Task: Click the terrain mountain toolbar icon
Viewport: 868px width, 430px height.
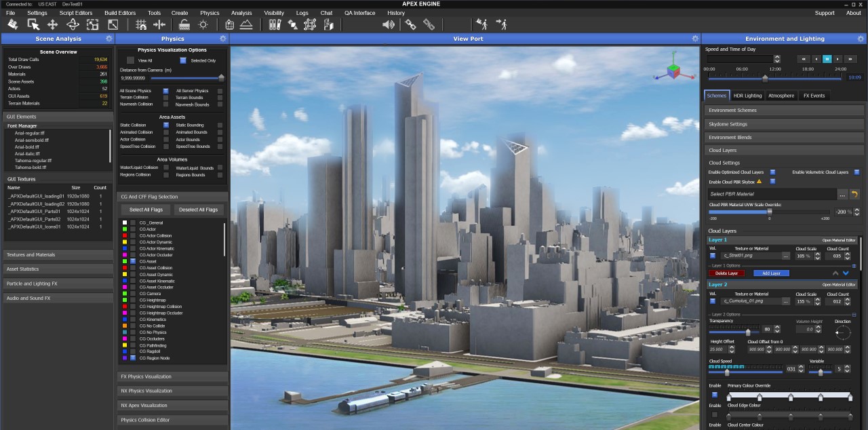Action: tap(246, 24)
